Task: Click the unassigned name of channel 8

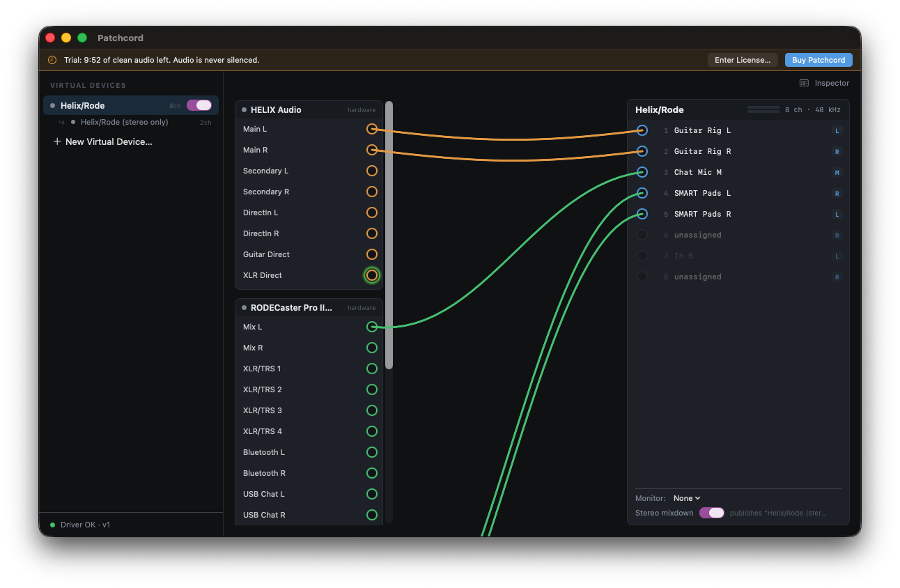Action: point(697,277)
